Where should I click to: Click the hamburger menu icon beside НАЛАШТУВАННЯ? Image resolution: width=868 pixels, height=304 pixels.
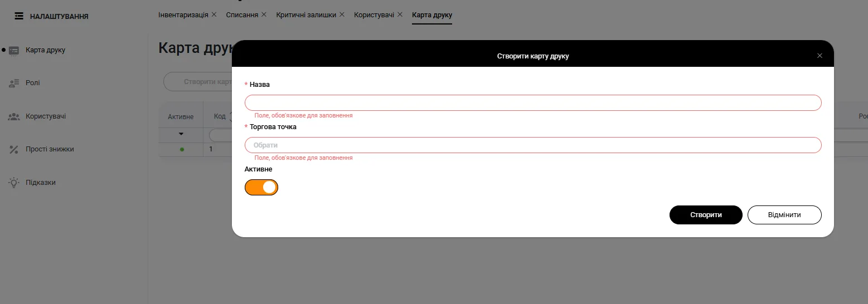point(19,16)
